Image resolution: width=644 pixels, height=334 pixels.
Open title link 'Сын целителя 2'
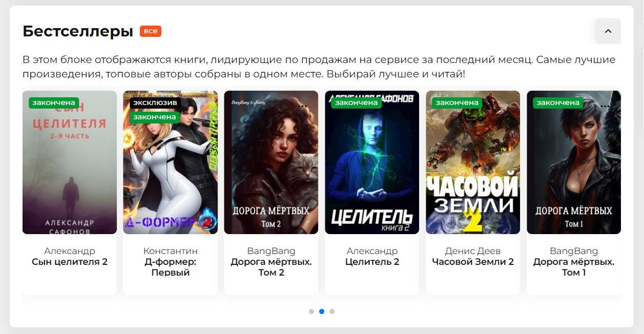coord(70,262)
